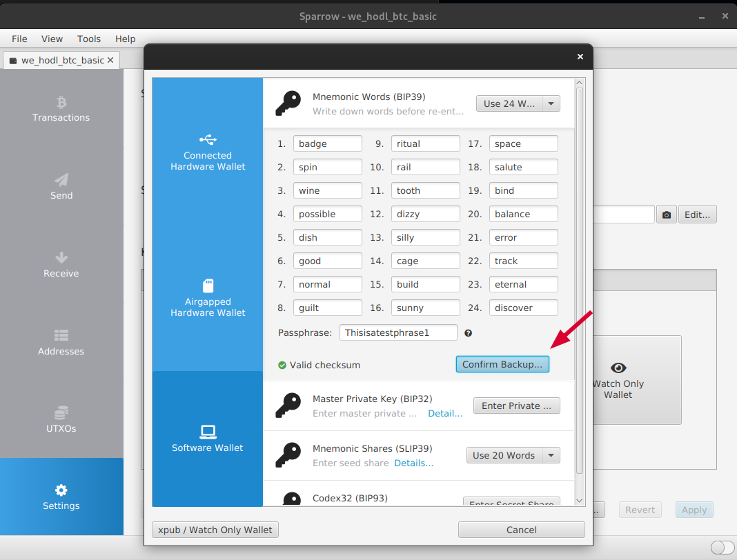This screenshot has height=560, width=737.
Task: Open the Master Private Key Details link
Action: coord(445,413)
